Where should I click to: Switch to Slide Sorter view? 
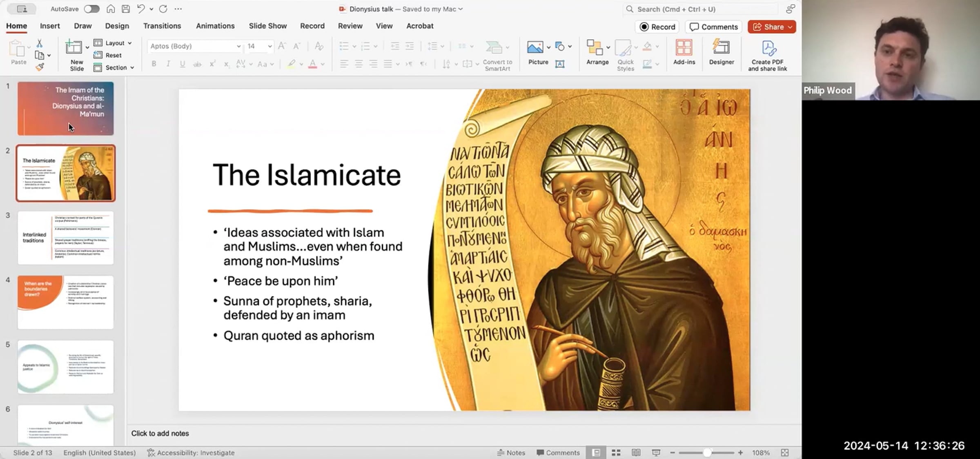tap(616, 452)
